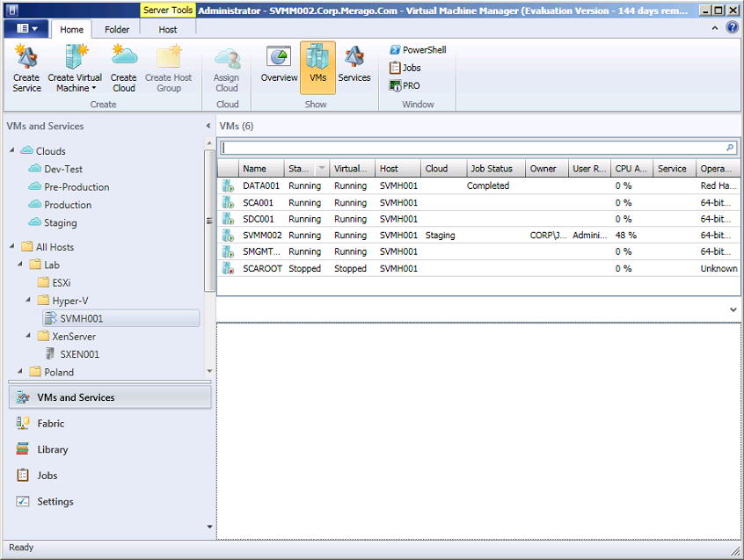Sort by the CPU Average column header
744x560 pixels.
631,168
